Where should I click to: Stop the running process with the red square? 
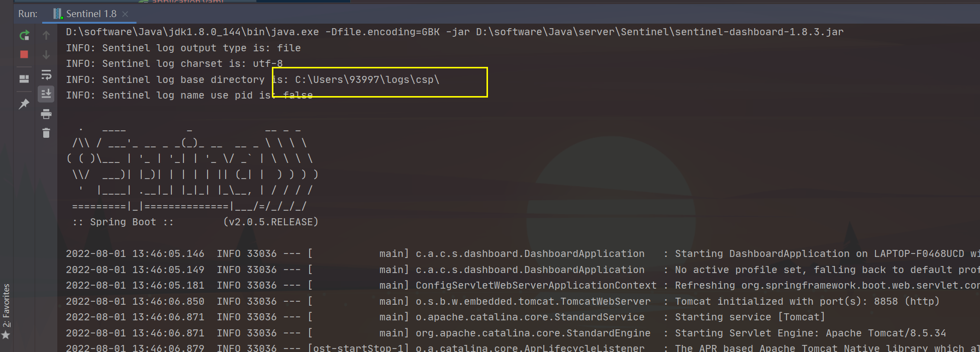pos(24,54)
